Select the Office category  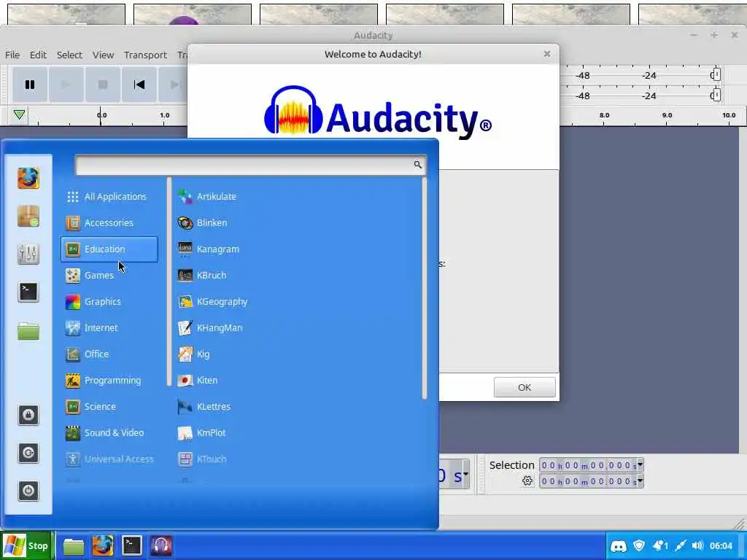[x=109, y=354]
